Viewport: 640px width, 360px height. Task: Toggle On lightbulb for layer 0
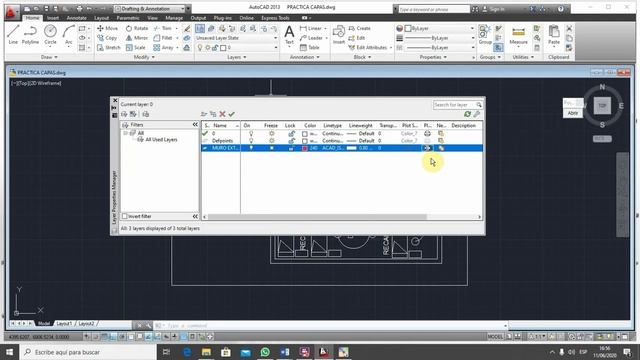click(251, 133)
